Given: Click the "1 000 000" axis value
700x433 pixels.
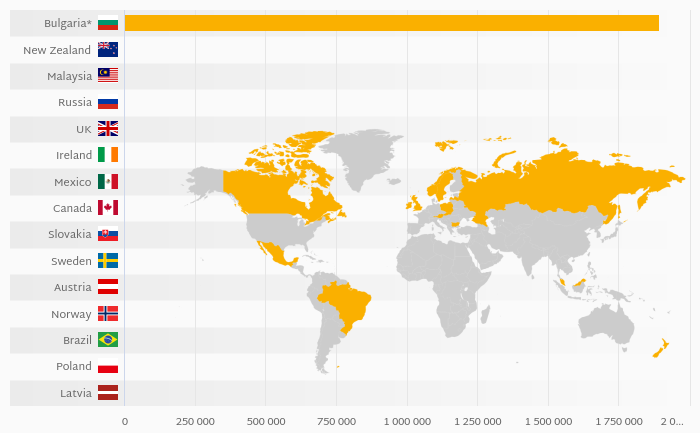Looking at the screenshot, I should tap(407, 421).
